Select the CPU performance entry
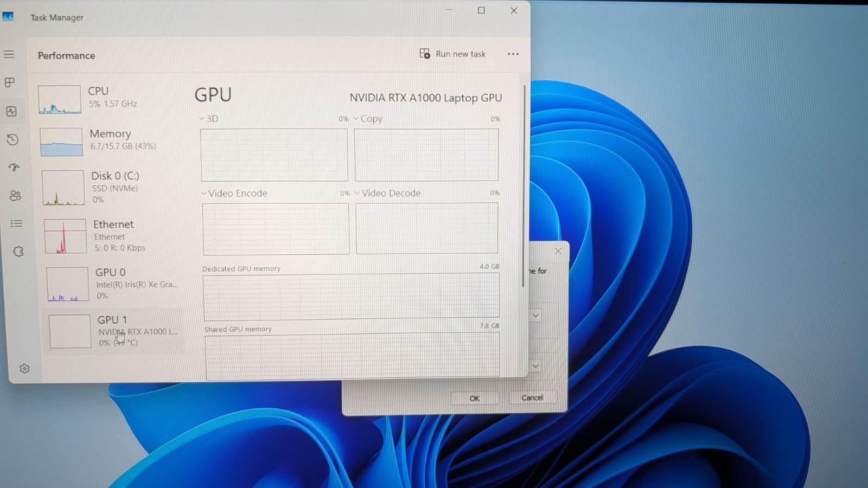The image size is (868, 488). coord(110,99)
